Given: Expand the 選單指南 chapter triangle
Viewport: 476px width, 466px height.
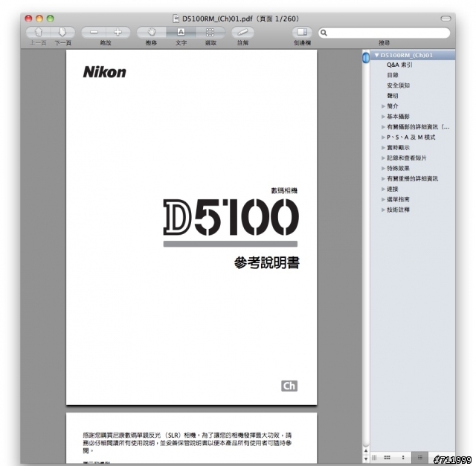Looking at the screenshot, I should point(383,199).
